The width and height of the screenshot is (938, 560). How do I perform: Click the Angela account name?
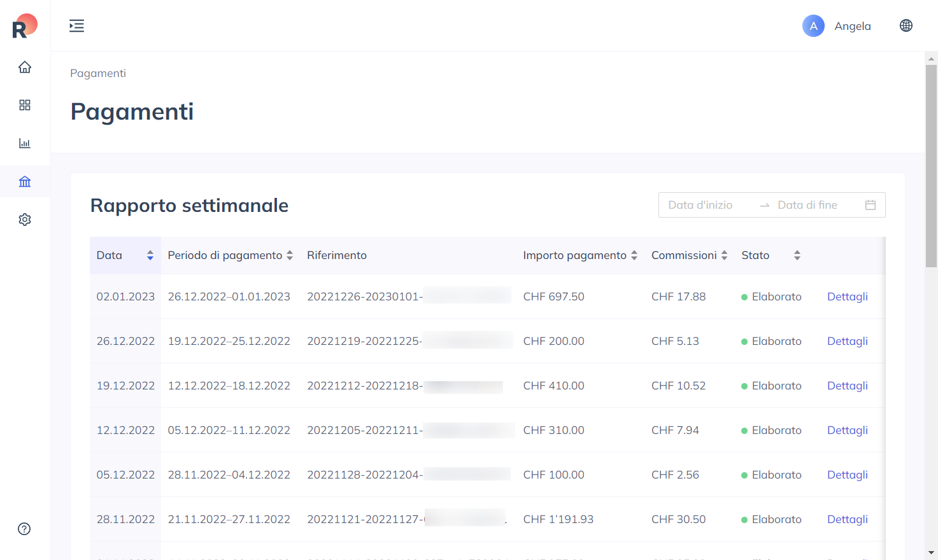coord(853,26)
